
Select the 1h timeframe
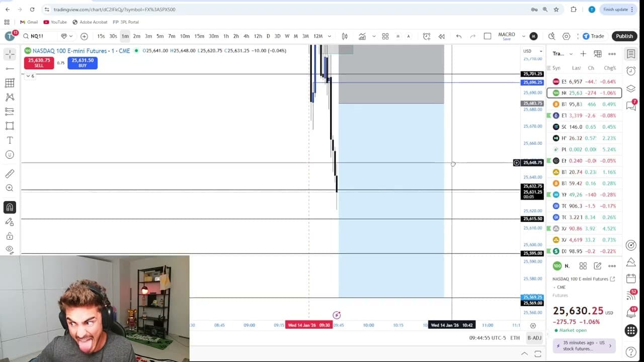(x=226, y=36)
